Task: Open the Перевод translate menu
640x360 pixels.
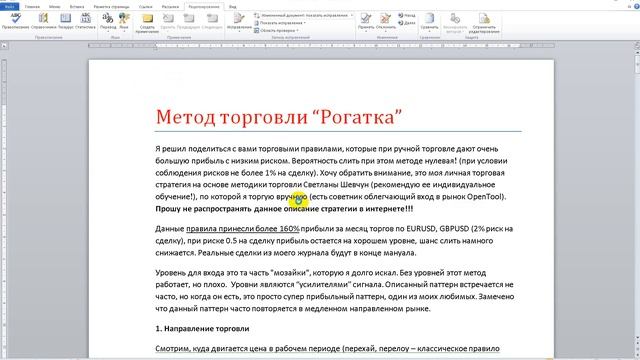Action: tap(108, 22)
